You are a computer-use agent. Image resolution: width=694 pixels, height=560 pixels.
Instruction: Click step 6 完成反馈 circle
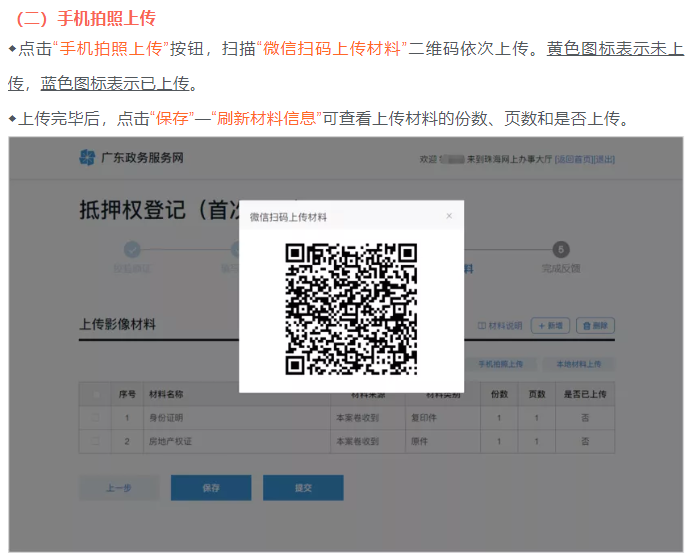(561, 249)
